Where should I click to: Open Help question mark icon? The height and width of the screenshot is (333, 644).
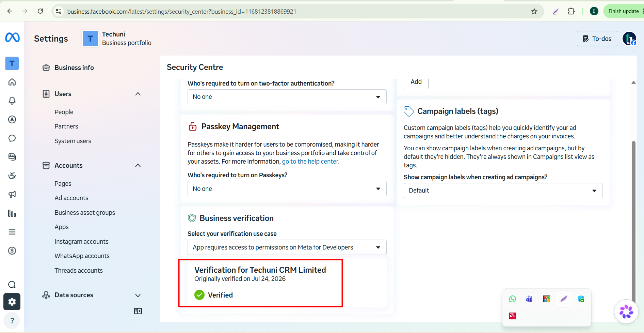pyautogui.click(x=12, y=320)
